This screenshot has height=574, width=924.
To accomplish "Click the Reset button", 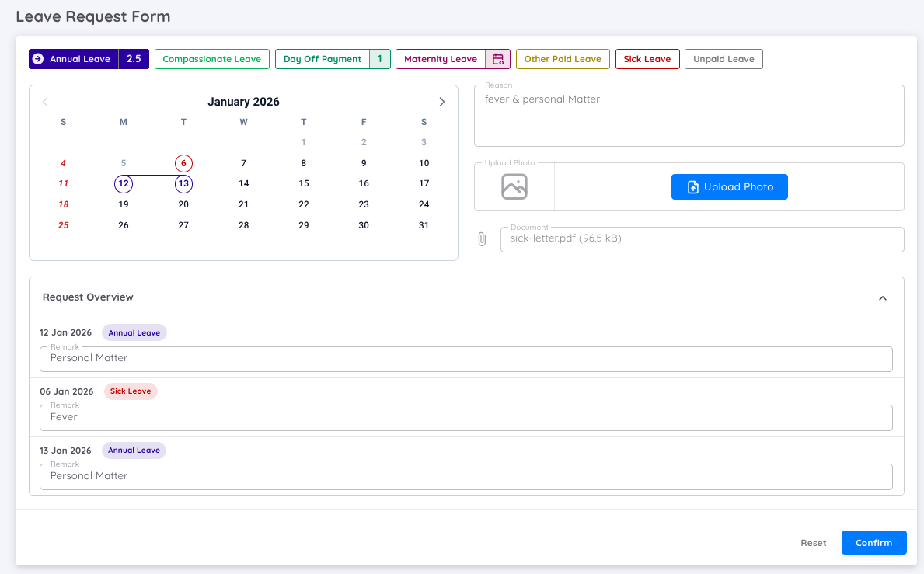I will coord(813,542).
